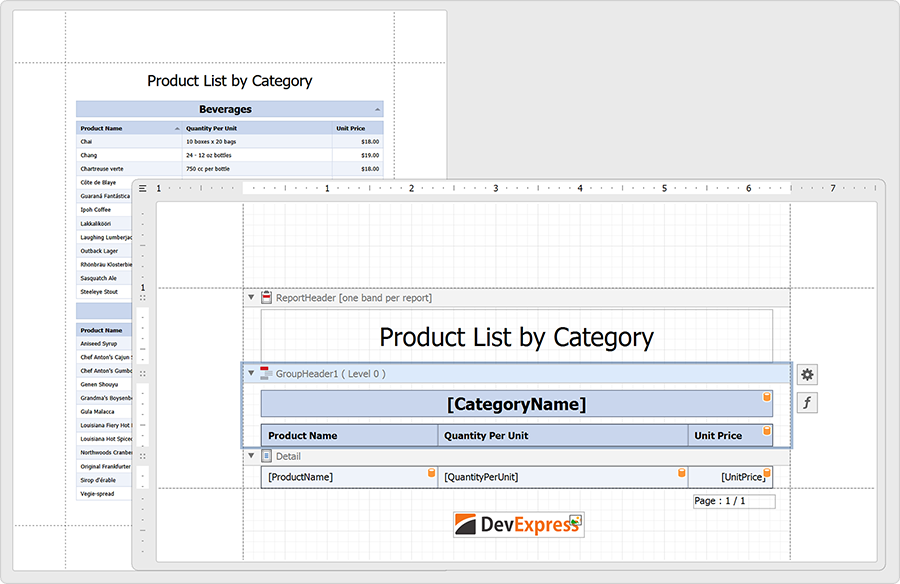Open the designer hamburger menu
The image size is (900, 584).
pos(143,188)
